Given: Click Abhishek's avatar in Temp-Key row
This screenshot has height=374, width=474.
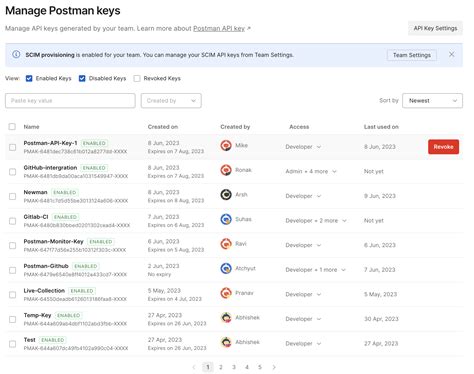Looking at the screenshot, I should click(226, 317).
